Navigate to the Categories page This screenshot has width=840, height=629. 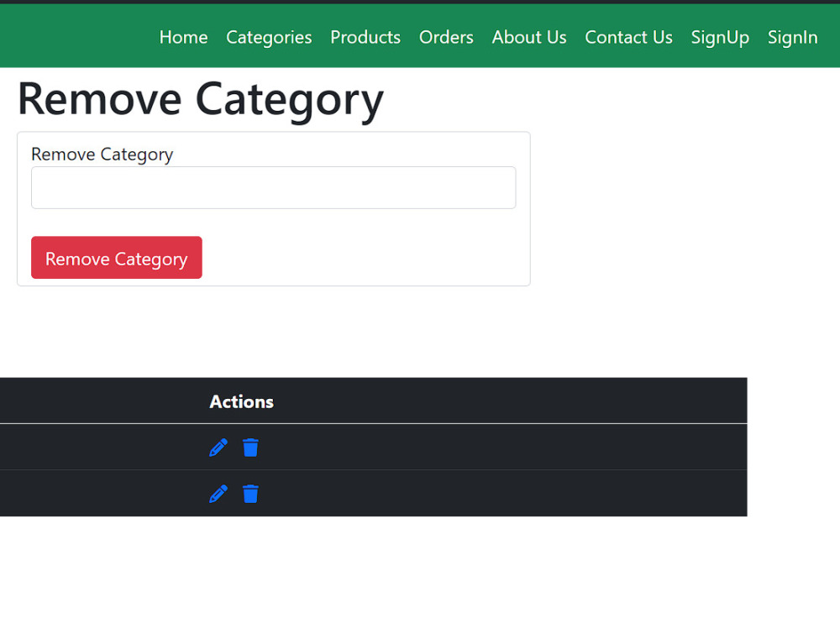point(269,37)
